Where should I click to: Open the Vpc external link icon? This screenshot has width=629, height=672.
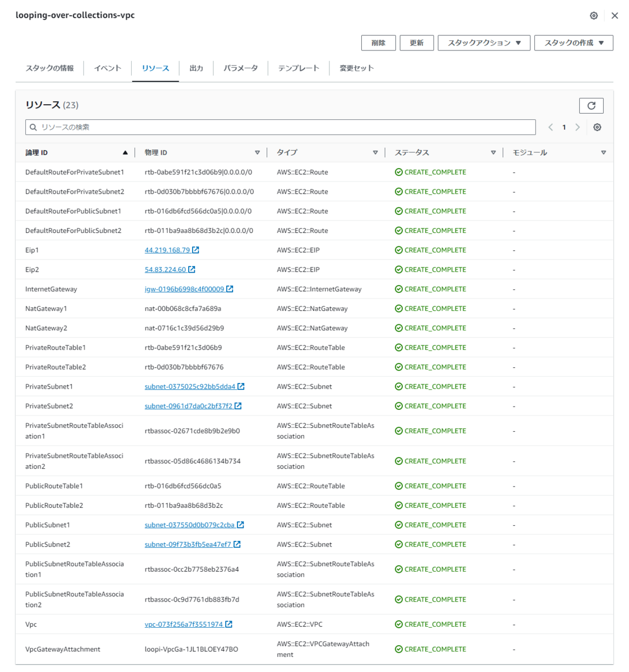(x=229, y=624)
